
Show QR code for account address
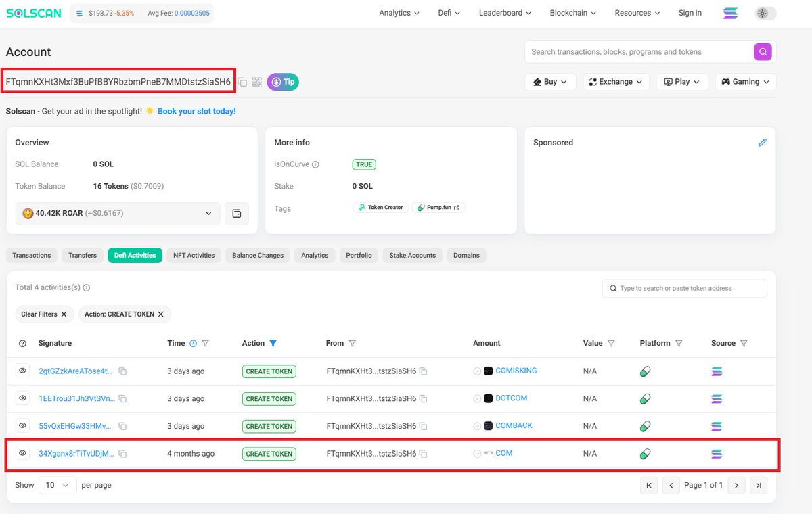[257, 82]
